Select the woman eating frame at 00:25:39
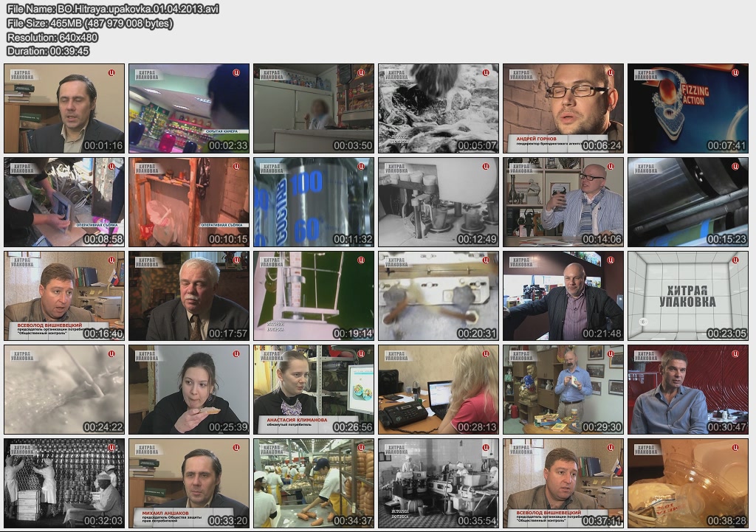Viewport: 756px width, 532px height. point(188,390)
